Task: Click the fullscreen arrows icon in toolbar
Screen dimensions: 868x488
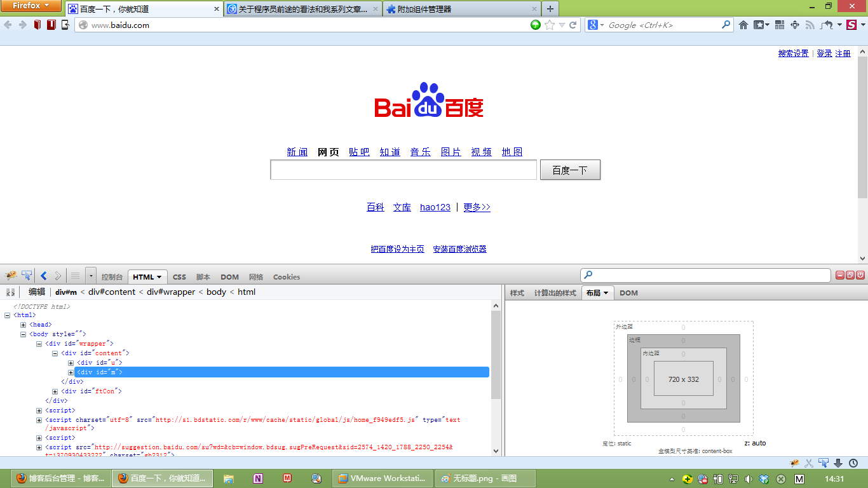Action: [795, 25]
